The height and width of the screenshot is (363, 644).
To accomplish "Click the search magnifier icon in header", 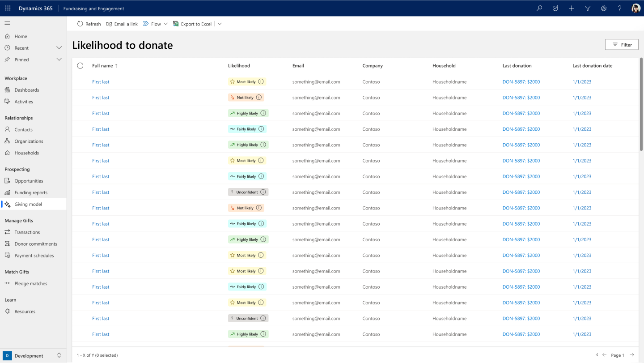I will tap(539, 8).
